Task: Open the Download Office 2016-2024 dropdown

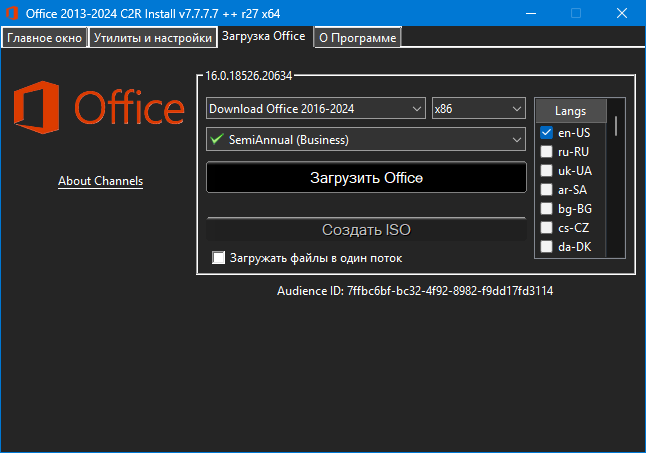Action: point(316,108)
